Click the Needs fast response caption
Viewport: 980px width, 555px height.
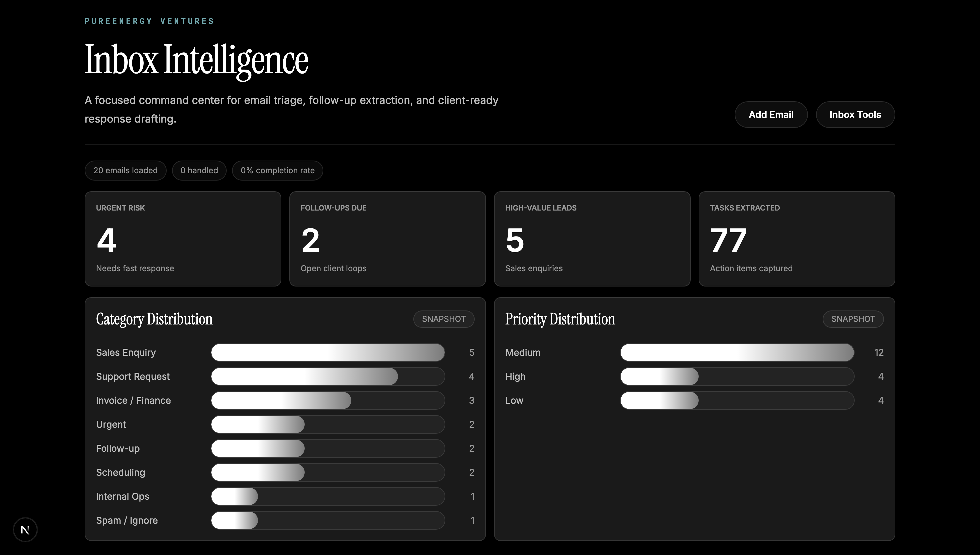point(135,269)
